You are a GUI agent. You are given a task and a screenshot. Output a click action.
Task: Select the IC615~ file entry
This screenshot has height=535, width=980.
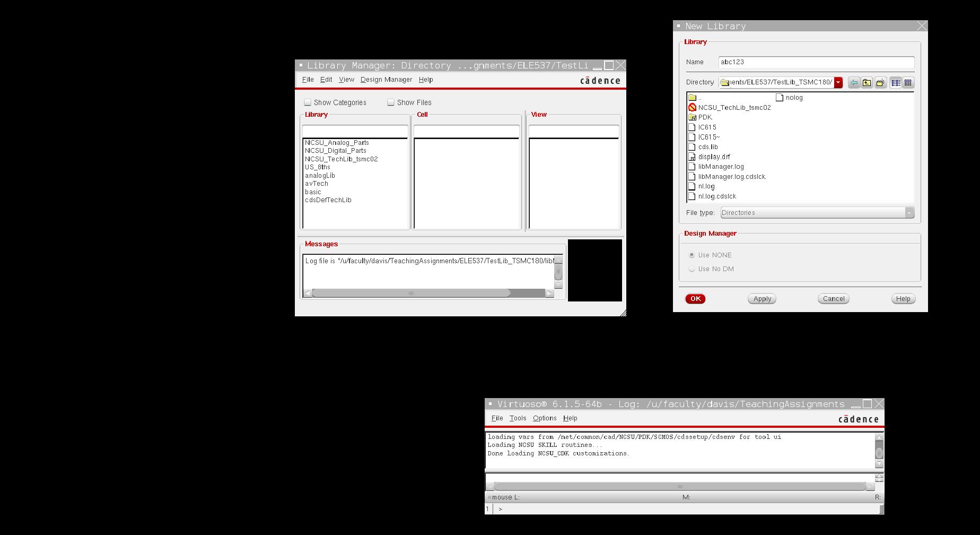coord(704,137)
